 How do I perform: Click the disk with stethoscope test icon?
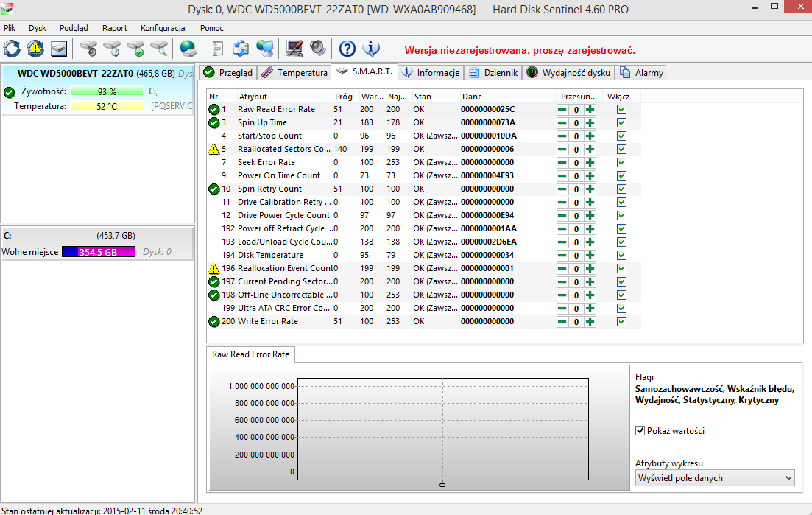pyautogui.click(x=88, y=49)
